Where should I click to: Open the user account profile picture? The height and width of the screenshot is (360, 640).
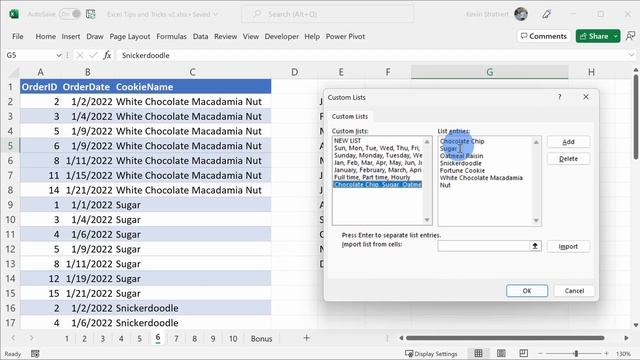[x=521, y=14]
